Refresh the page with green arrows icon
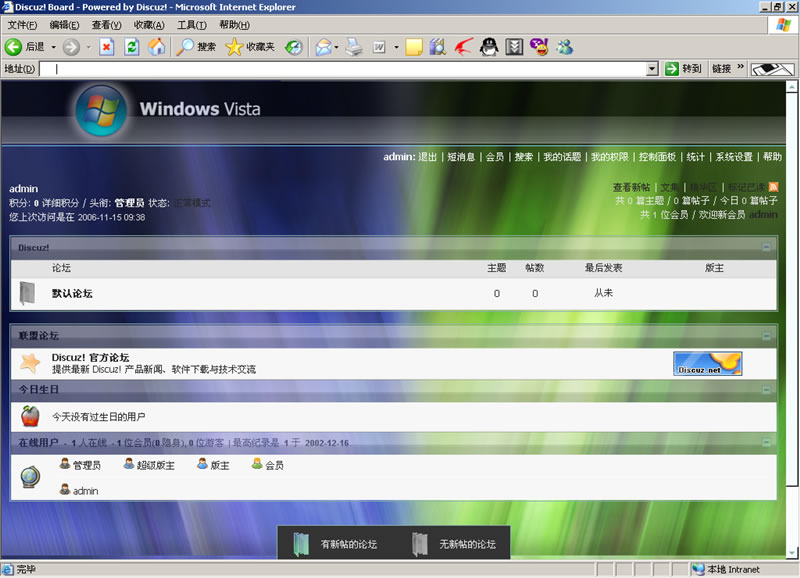The image size is (800, 578). (132, 47)
